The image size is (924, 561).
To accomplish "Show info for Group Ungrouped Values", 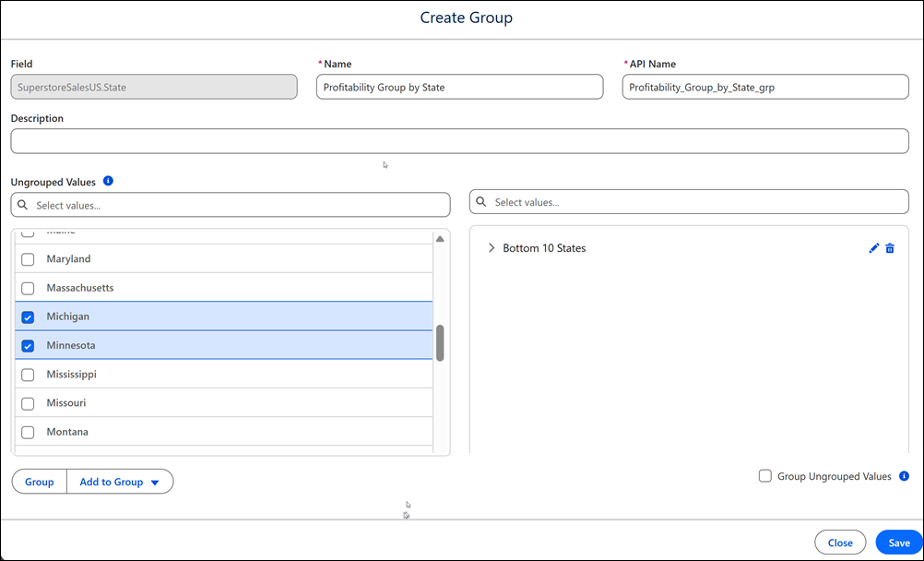I will coord(904,476).
